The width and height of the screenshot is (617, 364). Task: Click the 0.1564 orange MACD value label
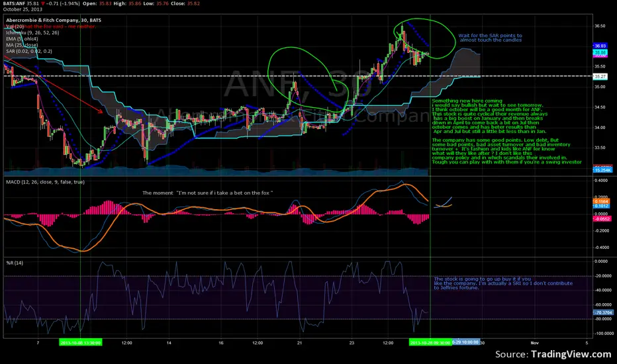click(x=602, y=201)
